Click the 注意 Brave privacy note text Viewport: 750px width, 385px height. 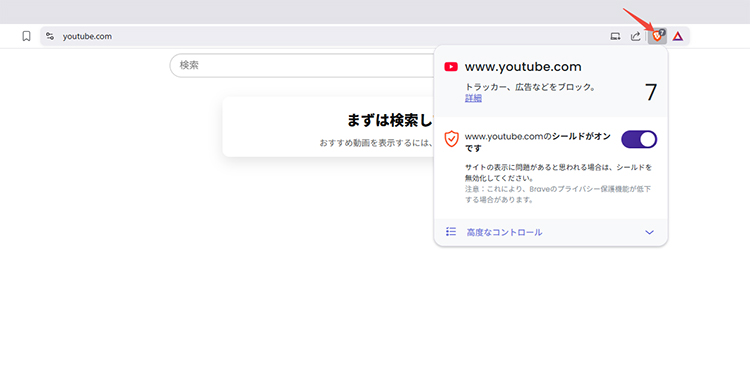click(x=558, y=194)
